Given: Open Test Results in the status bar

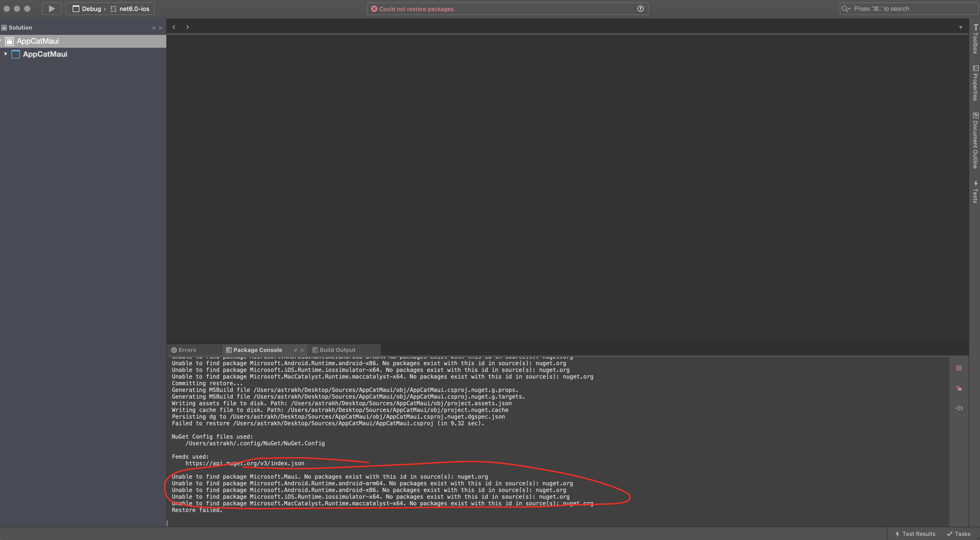Looking at the screenshot, I should 915,534.
